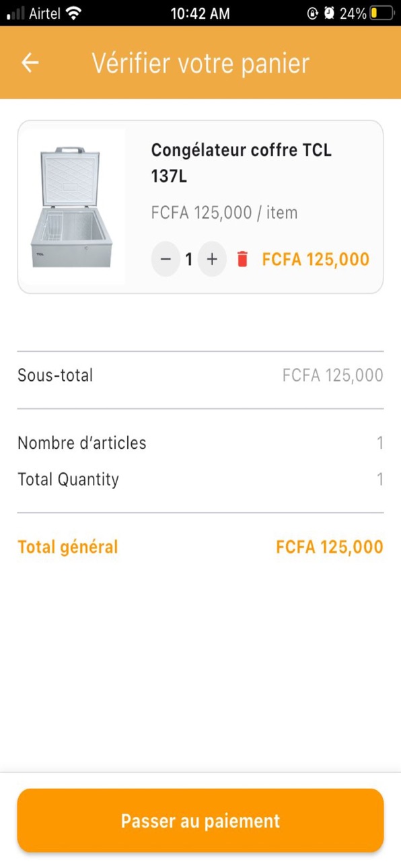This screenshot has width=401, height=868.
Task: Decrease quantity with the minus button
Action: point(166,259)
